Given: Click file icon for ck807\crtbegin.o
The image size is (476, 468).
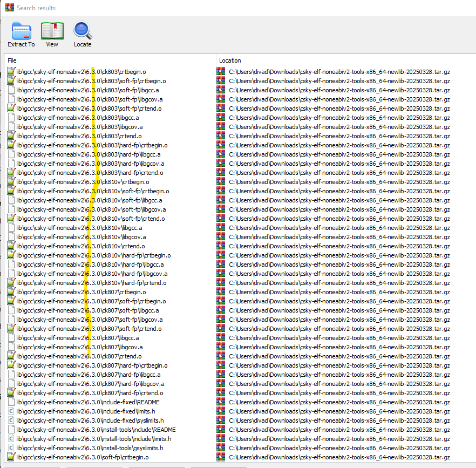Looking at the screenshot, I should 11,291.
